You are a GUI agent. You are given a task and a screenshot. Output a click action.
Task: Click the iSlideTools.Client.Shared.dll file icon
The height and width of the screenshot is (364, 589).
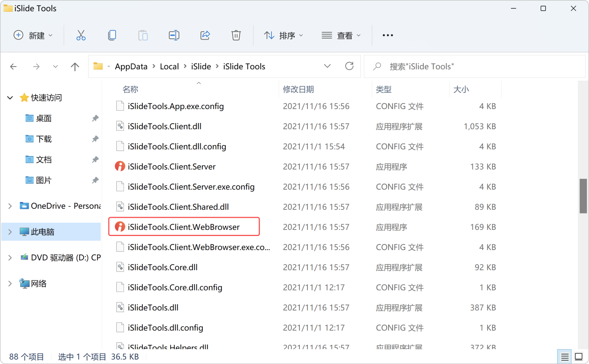[x=120, y=206]
